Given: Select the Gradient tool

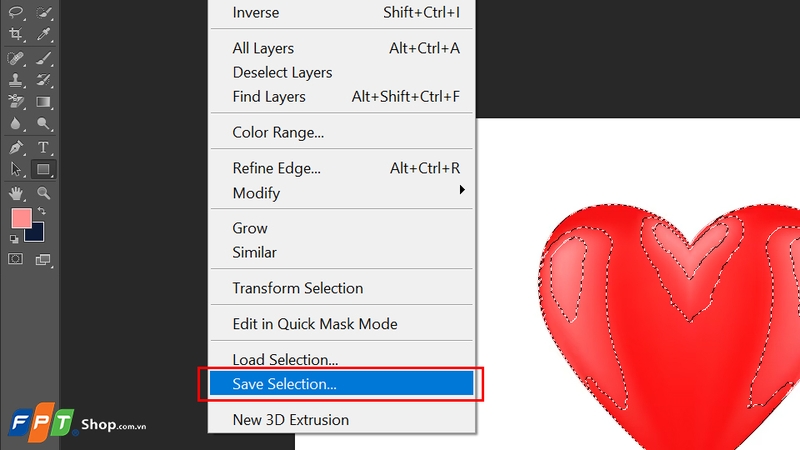Looking at the screenshot, I should (43, 102).
